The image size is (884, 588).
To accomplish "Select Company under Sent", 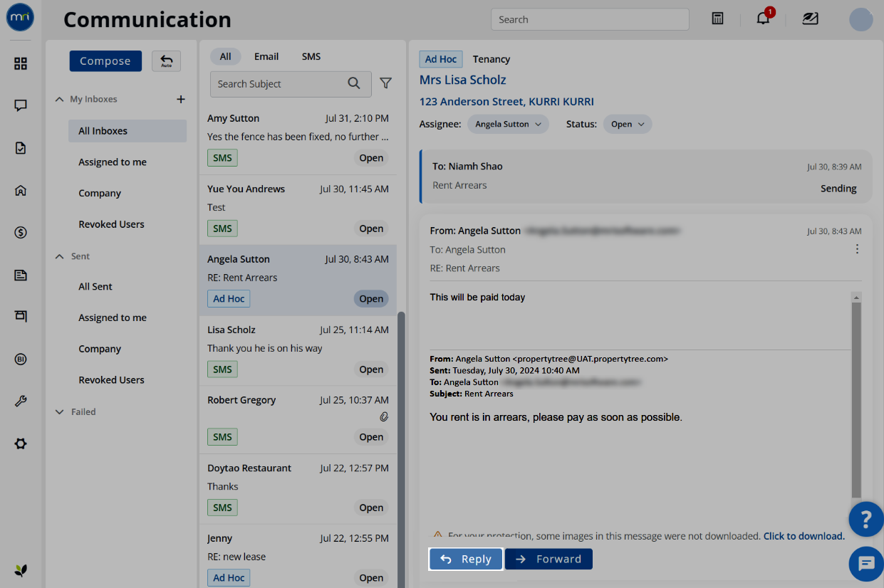I will pos(100,349).
